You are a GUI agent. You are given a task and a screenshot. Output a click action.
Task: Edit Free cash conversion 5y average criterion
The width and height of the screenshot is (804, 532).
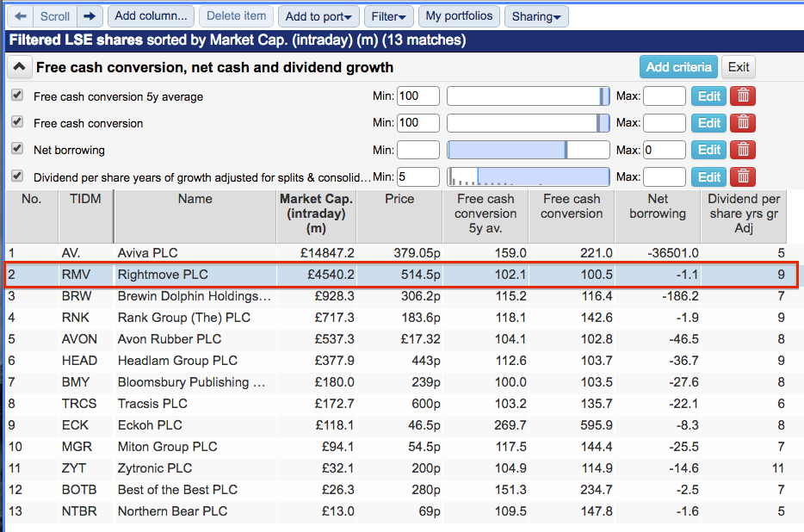coord(708,96)
